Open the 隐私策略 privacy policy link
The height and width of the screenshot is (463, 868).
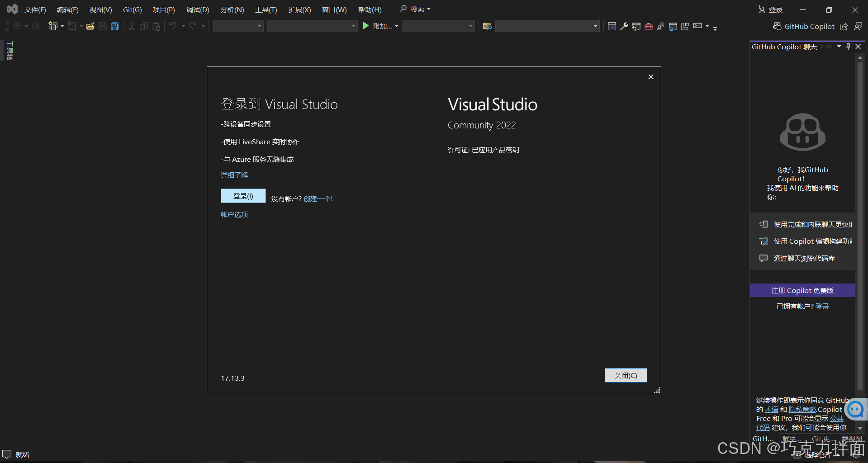pos(802,409)
